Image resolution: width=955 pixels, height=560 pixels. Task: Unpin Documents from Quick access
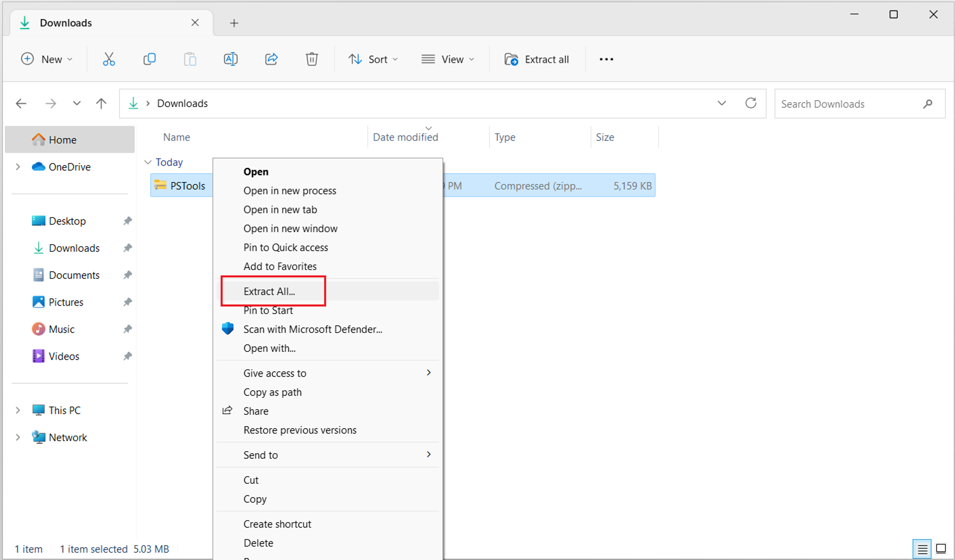click(127, 275)
